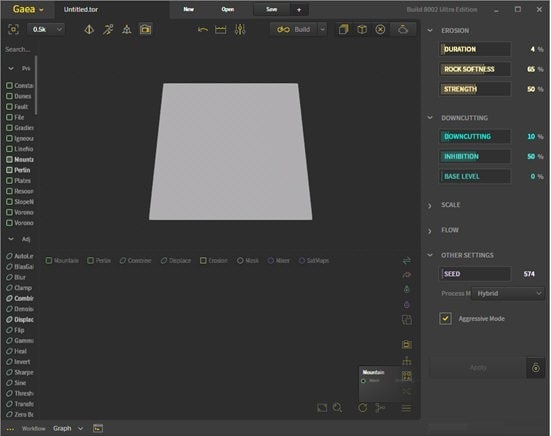Image resolution: width=551 pixels, height=436 pixels.
Task: Open the Process Mode Hybrid dropdown
Action: (x=508, y=293)
